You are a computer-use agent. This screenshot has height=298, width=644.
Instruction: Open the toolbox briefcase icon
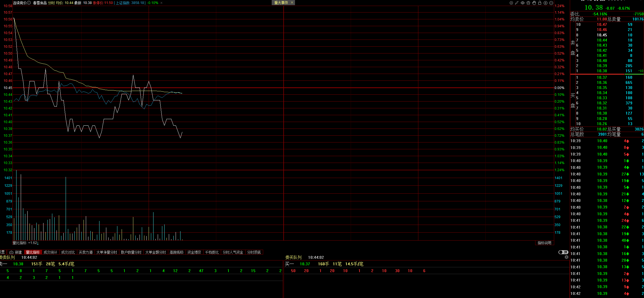528,3
